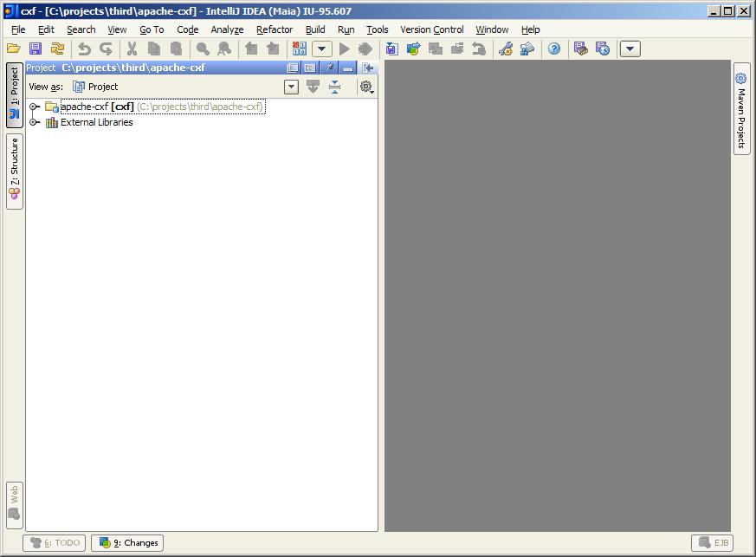
Task: Open the Web side tab
Action: (15, 505)
